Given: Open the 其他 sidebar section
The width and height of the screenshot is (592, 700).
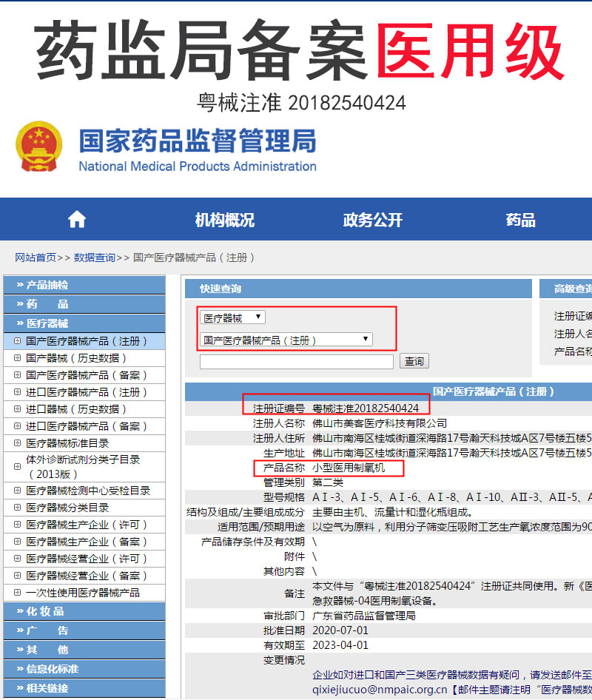Looking at the screenshot, I should pos(44,649).
